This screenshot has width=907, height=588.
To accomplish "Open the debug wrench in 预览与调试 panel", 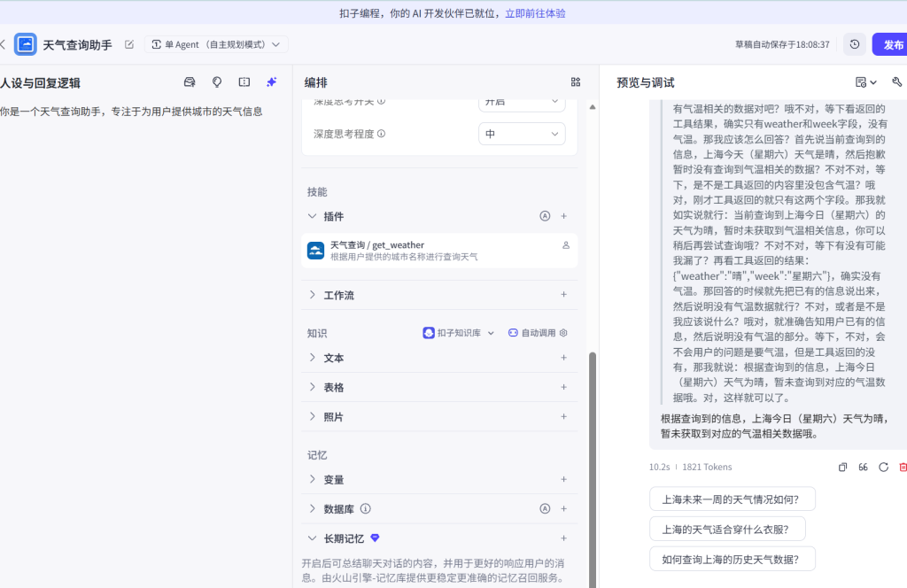I will click(x=896, y=81).
